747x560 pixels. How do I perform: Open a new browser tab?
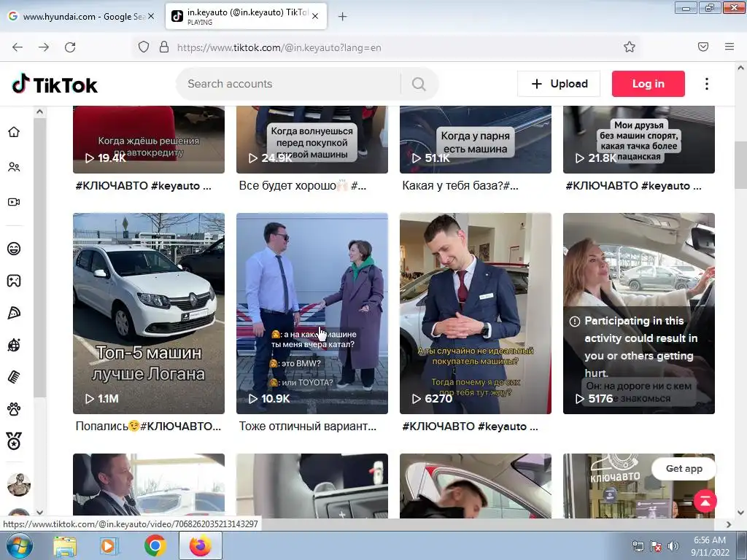click(343, 17)
